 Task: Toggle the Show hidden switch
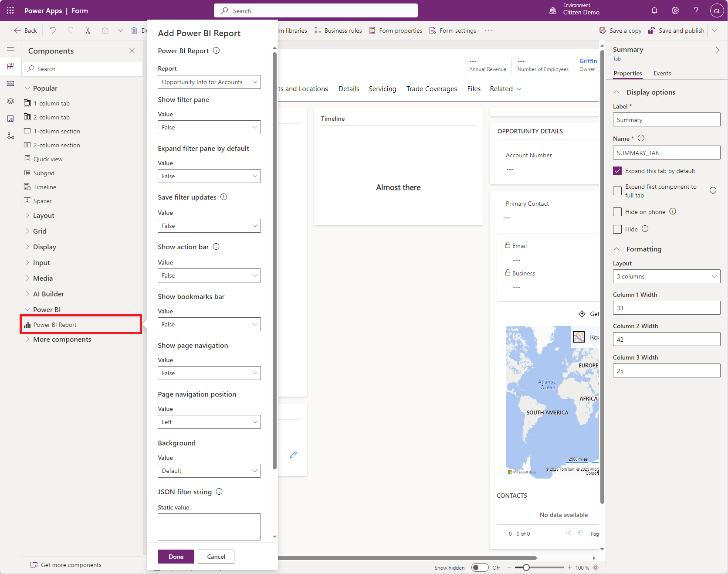[480, 567]
